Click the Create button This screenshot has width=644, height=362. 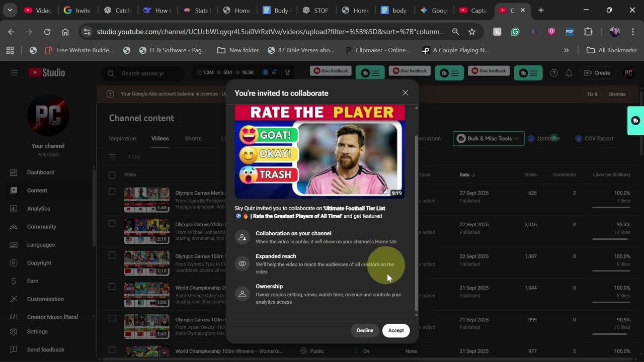pyautogui.click(x=597, y=73)
